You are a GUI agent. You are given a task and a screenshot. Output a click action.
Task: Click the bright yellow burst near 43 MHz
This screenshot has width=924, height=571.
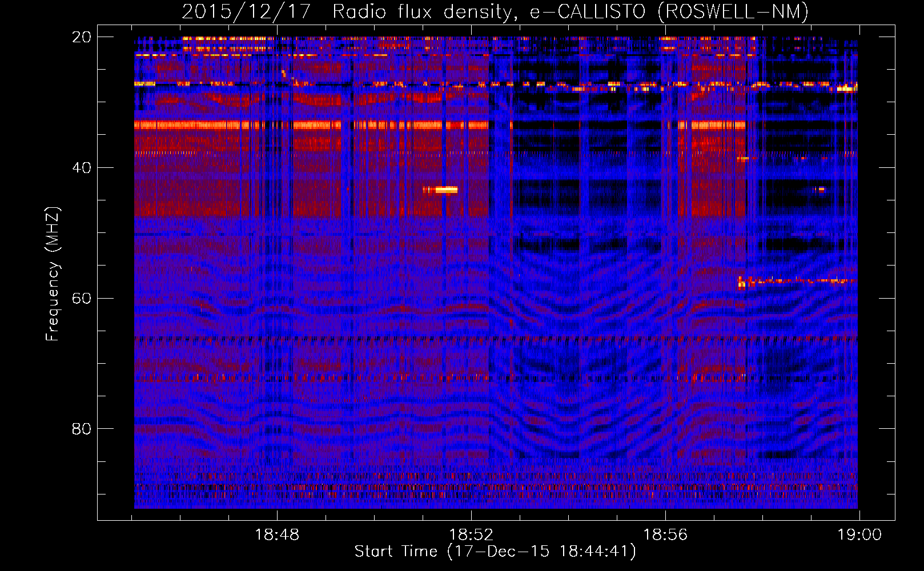[441, 190]
